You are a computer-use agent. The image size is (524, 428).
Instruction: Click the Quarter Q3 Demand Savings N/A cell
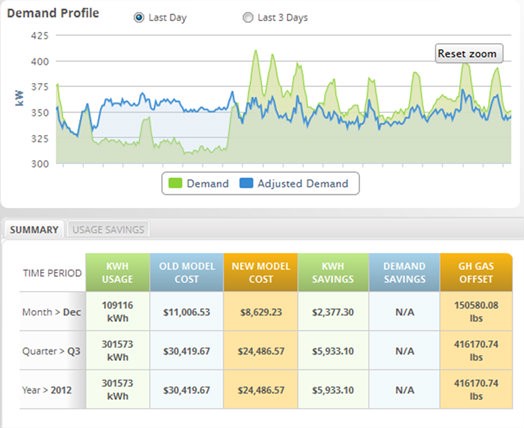[x=404, y=350]
